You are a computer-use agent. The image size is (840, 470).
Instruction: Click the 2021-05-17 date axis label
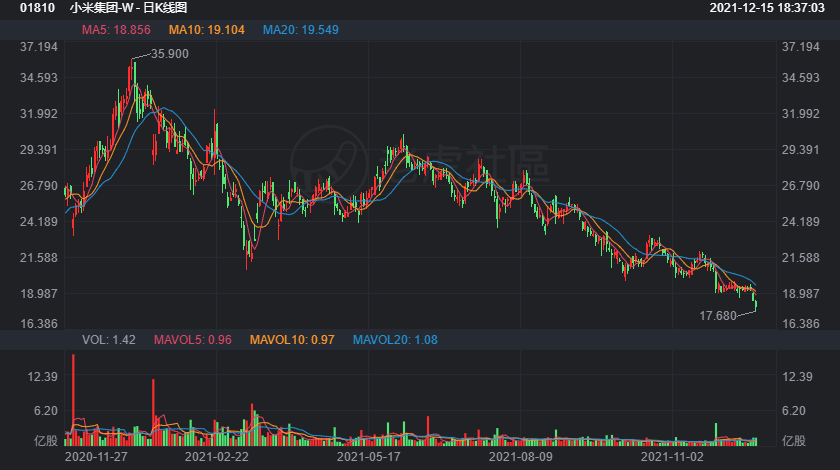coord(369,457)
